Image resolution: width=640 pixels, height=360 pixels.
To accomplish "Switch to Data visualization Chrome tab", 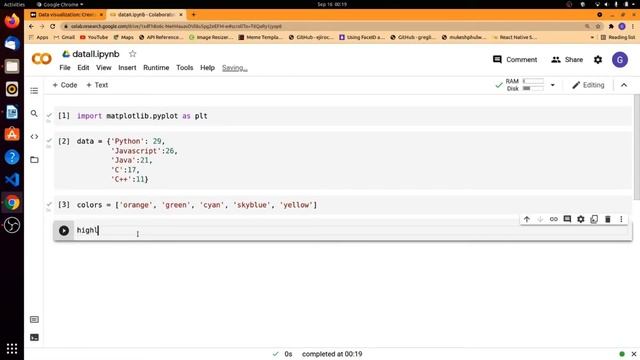I will (x=66, y=14).
